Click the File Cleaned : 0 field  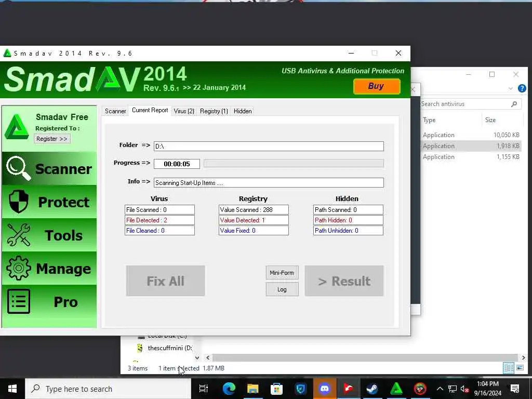coord(160,230)
